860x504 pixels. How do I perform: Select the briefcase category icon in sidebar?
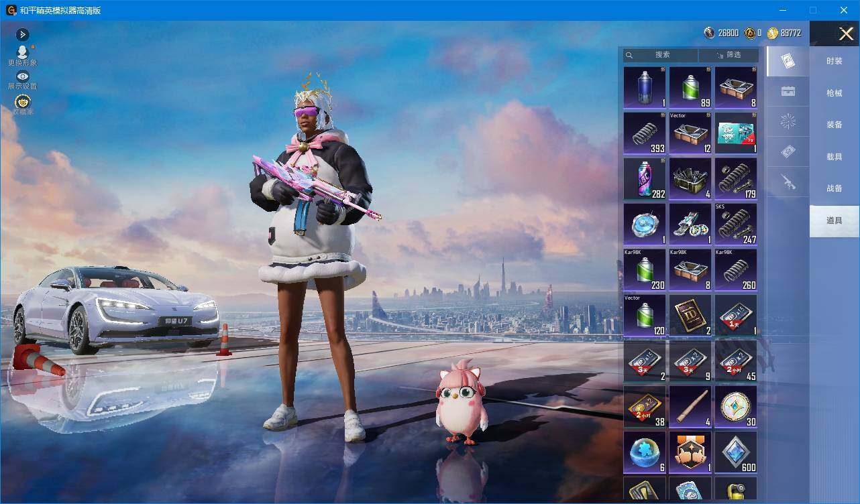point(788,92)
